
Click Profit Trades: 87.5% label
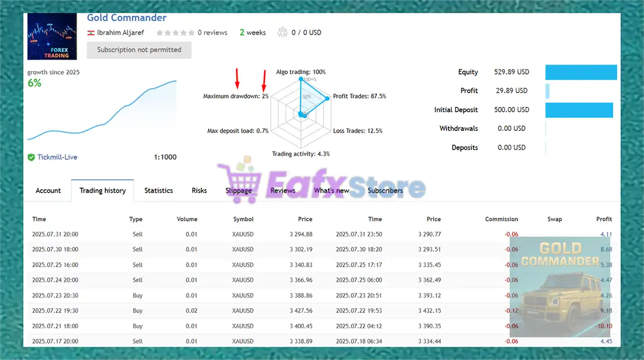359,96
